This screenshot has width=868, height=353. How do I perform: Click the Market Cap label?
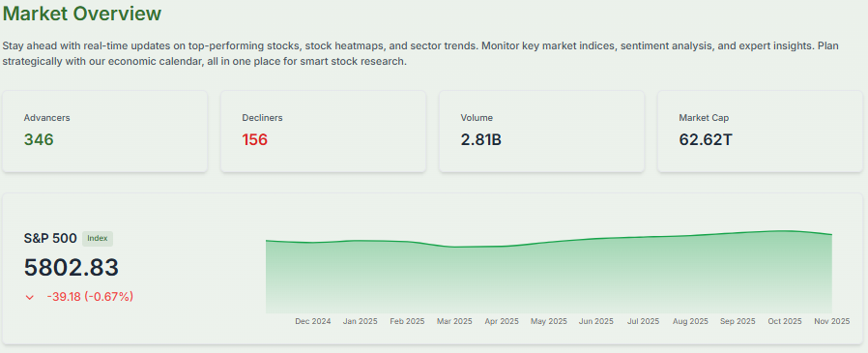704,117
